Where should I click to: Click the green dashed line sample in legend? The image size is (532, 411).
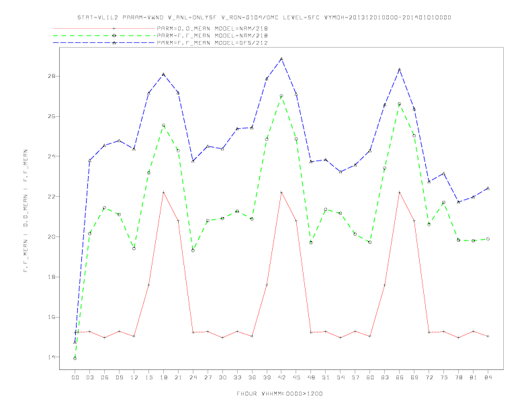coord(104,36)
